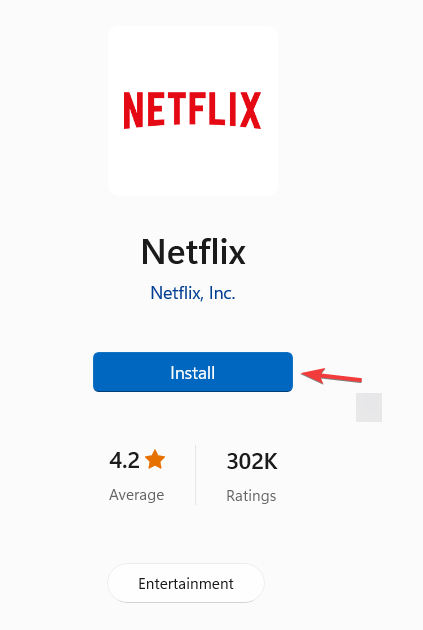
Task: Click the letter N in NETFLIX logo
Action: (x=133, y=110)
